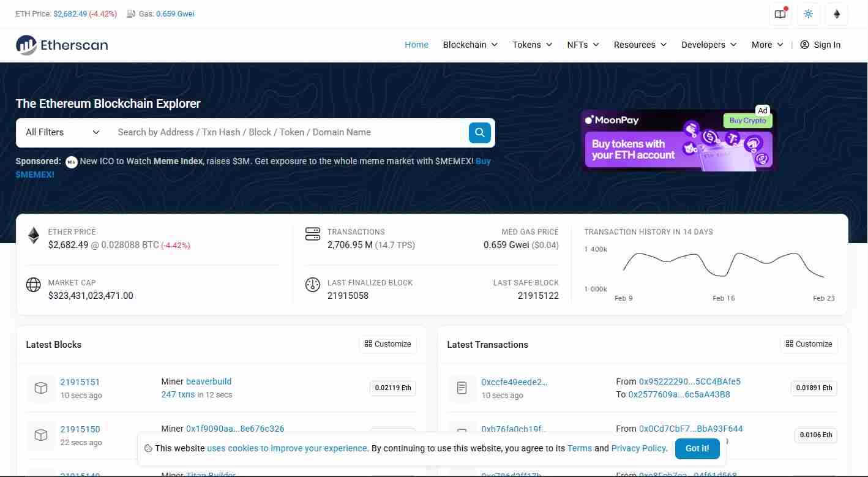Image resolution: width=868 pixels, height=477 pixels.
Task: Open block 21915150
Action: [80, 429]
